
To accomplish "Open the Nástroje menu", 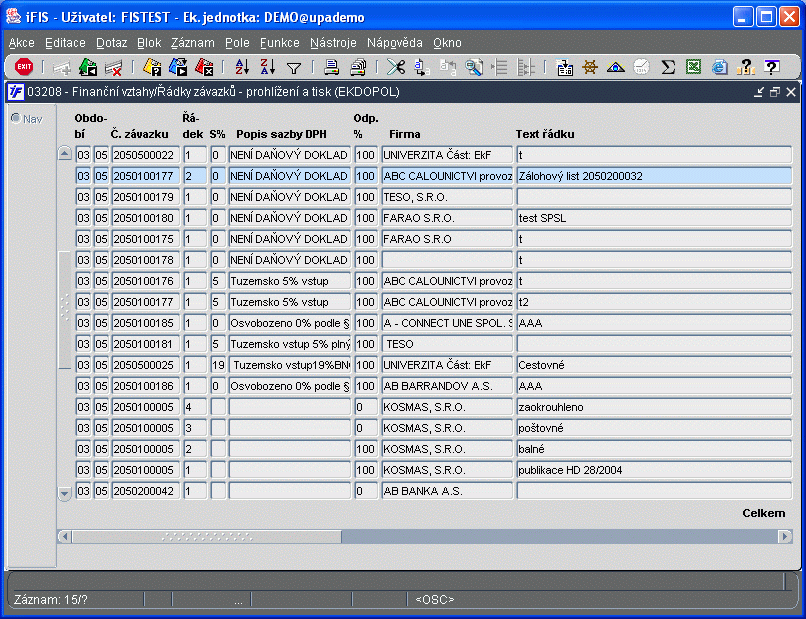I will (333, 43).
